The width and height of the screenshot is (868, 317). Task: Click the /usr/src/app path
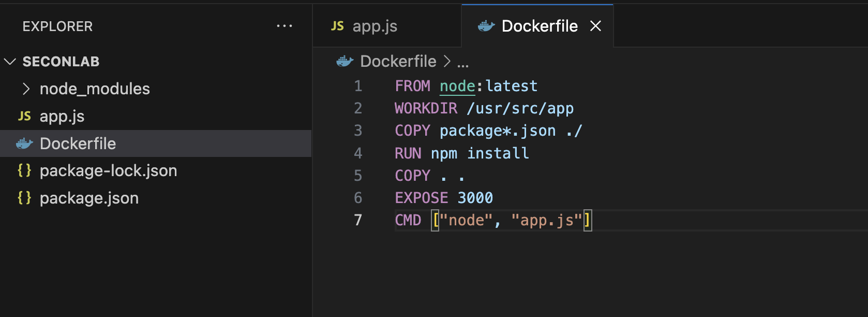(520, 108)
